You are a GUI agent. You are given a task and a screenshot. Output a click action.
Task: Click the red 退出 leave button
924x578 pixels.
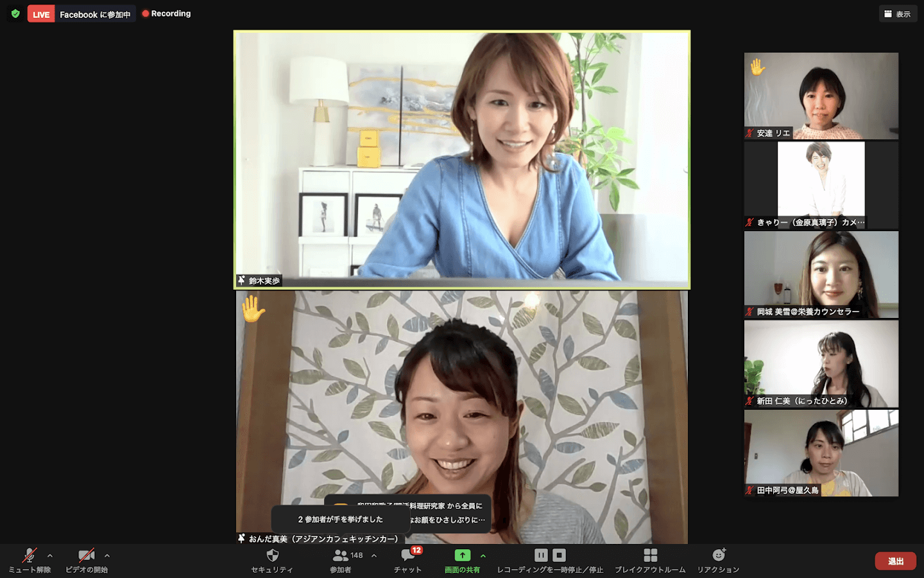pos(896,561)
